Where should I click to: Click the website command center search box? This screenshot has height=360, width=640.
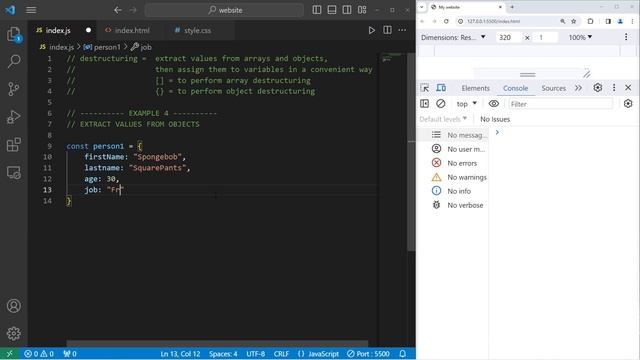(224, 10)
